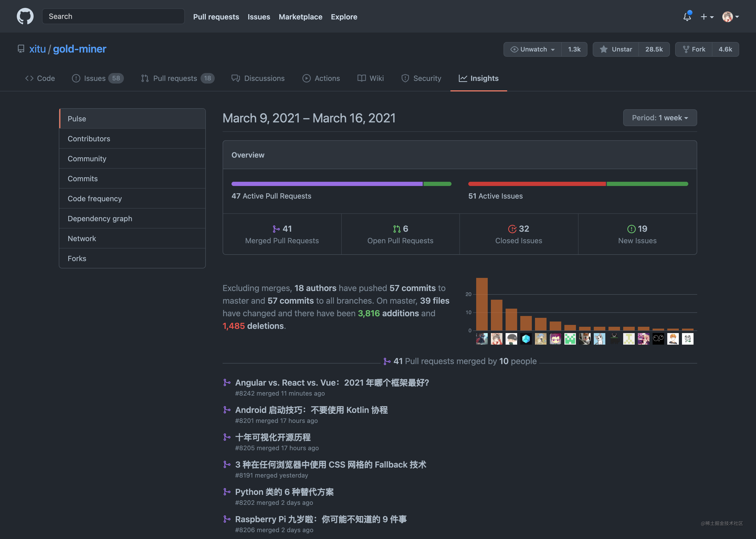Image resolution: width=756 pixels, height=539 pixels.
Task: Click the repository icon beside xitu
Action: [x=21, y=49]
